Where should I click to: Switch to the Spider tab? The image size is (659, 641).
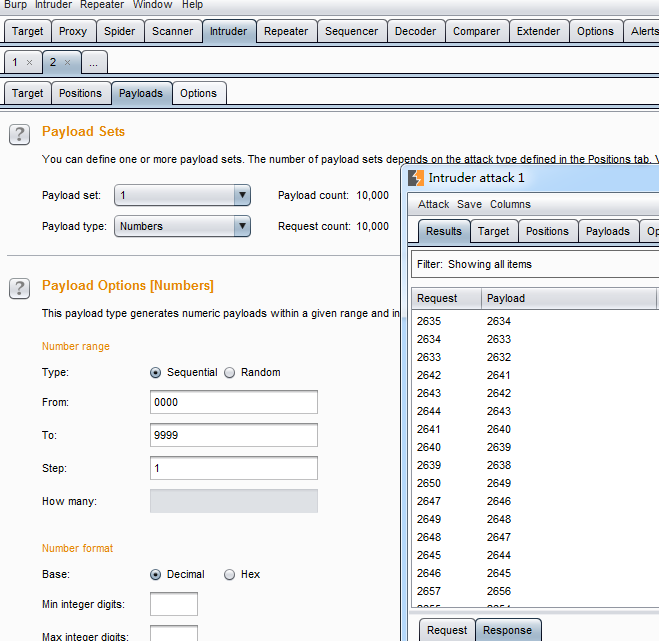point(120,32)
